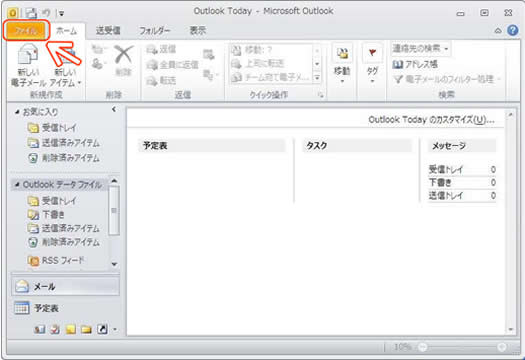Click the 返信 reply button
Screen dimensions: 525x360
162,50
